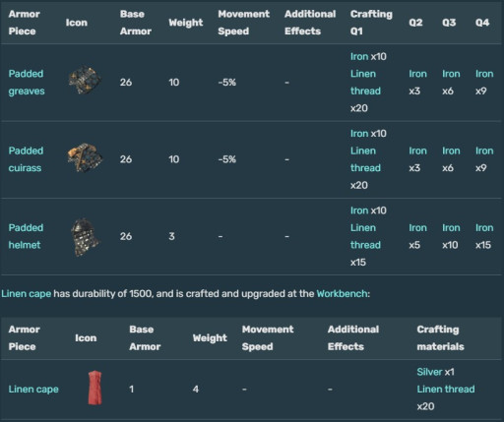Open the Padded helmet link

pyautogui.click(x=26, y=236)
